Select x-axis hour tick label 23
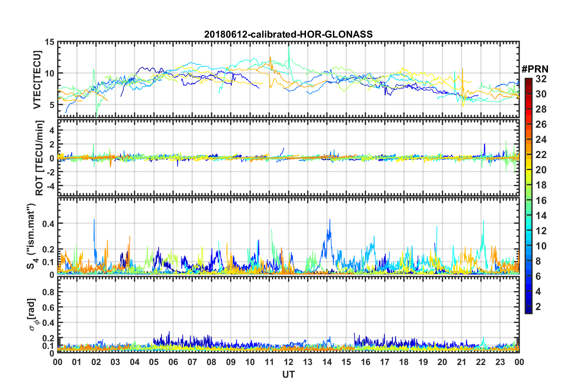577x392 pixels. [500, 362]
